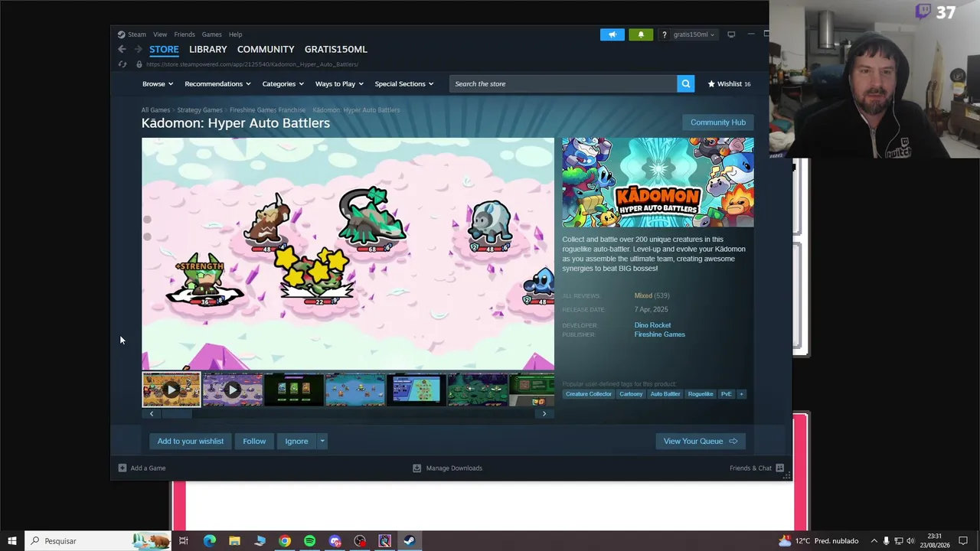Click the Steam back navigation arrow
This screenshot has height=551, width=980.
(122, 49)
